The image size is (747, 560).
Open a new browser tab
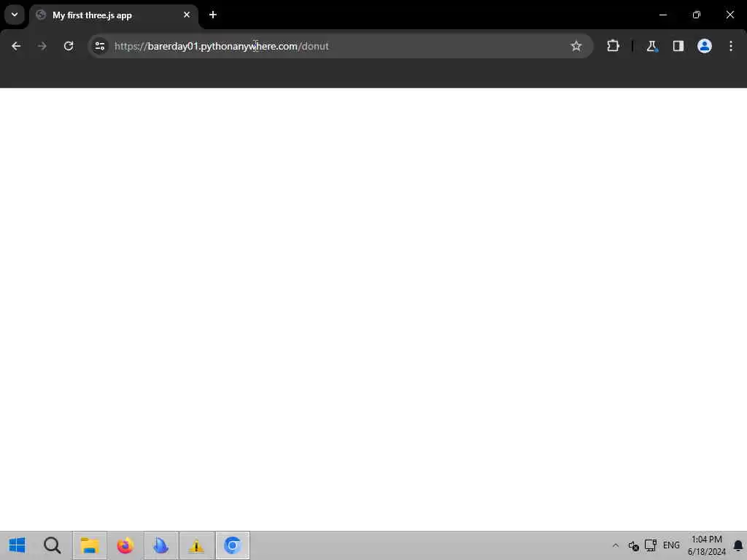point(213,15)
